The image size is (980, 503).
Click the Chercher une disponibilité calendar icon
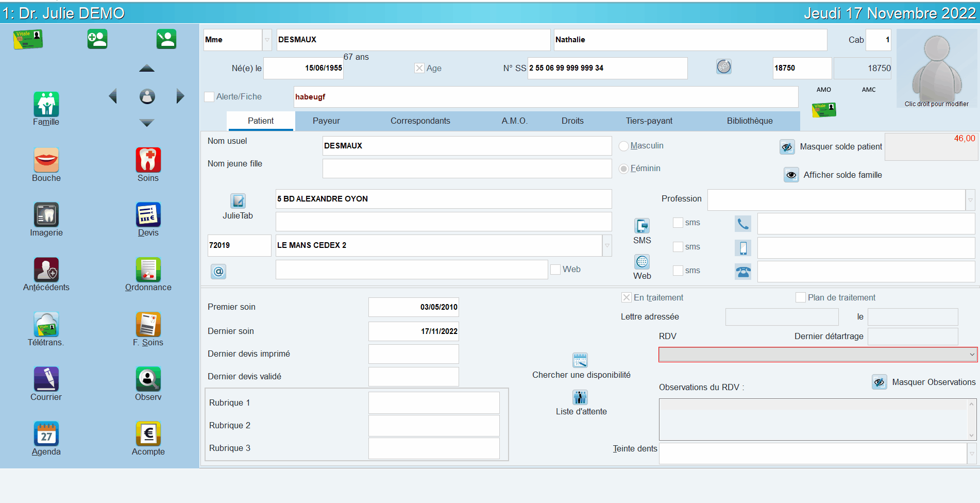pos(580,360)
